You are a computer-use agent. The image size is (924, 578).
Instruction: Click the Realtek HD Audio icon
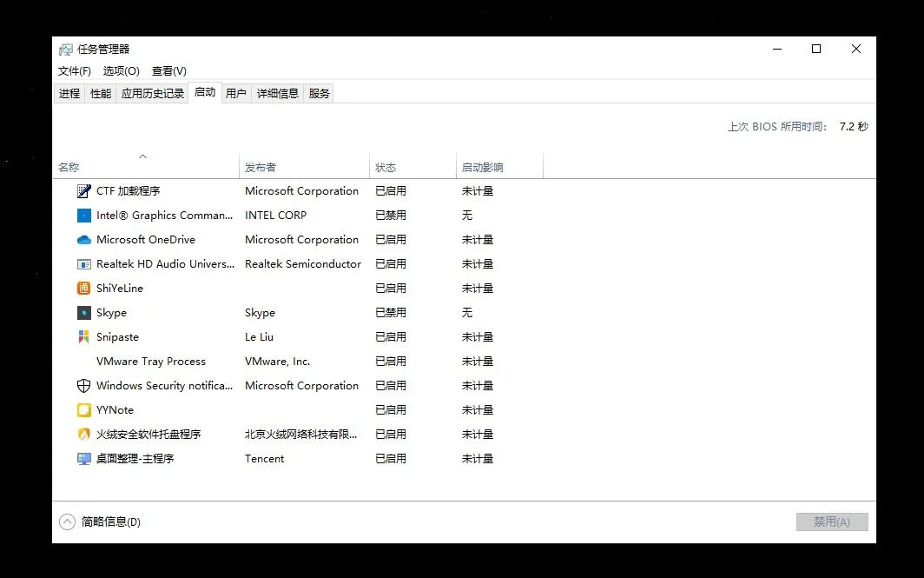click(x=83, y=264)
